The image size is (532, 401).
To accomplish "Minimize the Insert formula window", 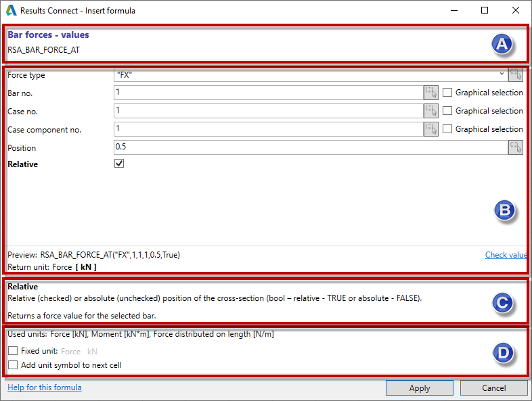I will 454,10.
